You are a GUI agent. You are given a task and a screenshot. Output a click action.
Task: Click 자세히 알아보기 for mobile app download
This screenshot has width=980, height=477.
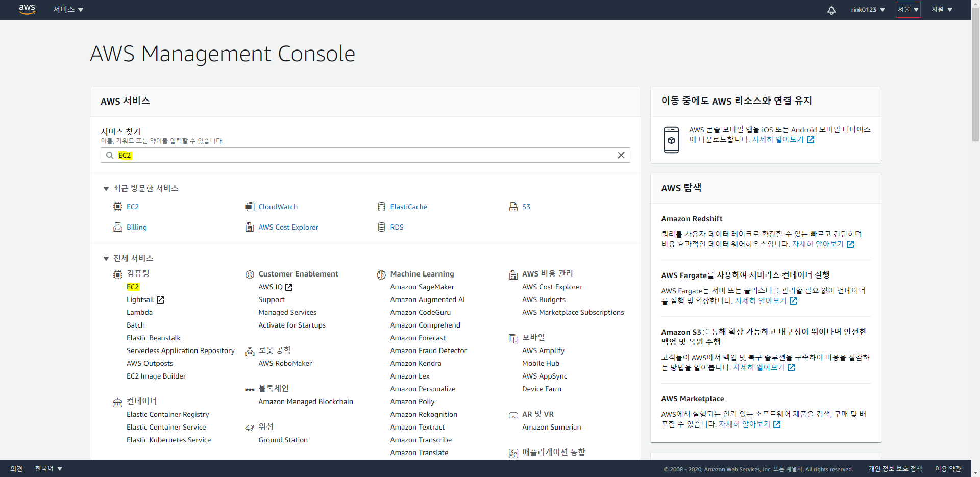click(x=783, y=140)
